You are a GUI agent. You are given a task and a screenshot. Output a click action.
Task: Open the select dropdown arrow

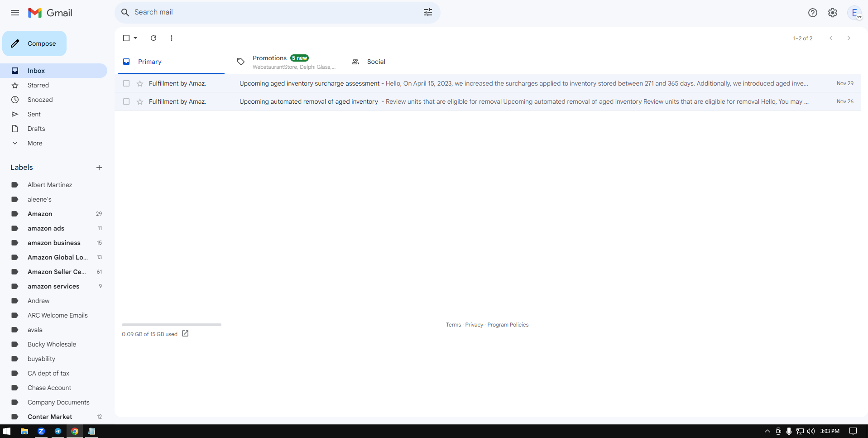click(135, 38)
